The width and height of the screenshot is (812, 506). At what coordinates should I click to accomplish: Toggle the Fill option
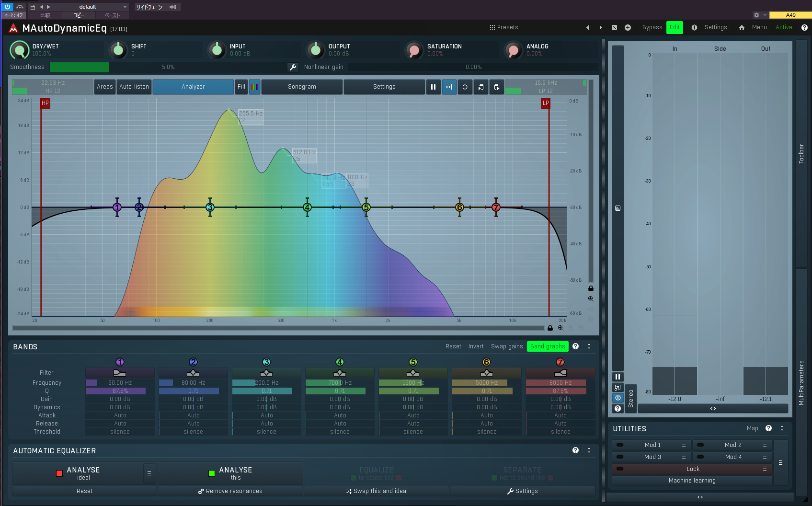pyautogui.click(x=241, y=87)
